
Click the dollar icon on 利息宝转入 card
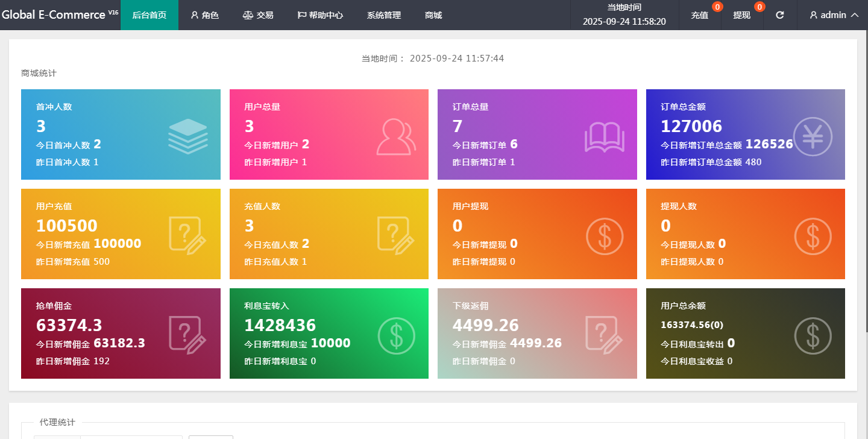point(396,335)
